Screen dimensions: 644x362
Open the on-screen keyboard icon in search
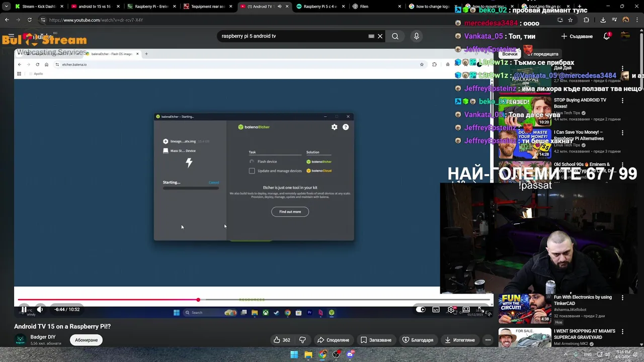point(371,36)
